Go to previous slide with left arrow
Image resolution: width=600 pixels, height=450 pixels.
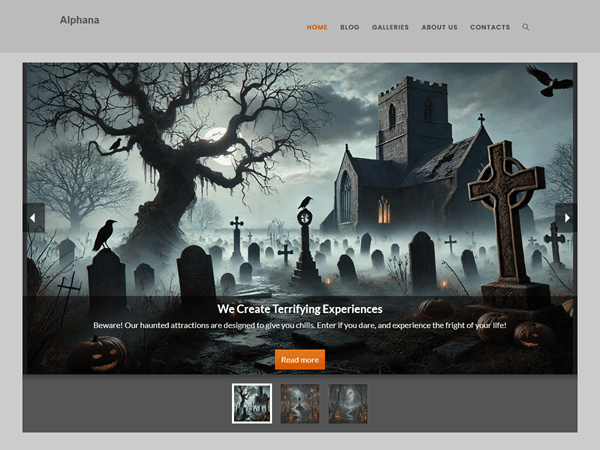click(x=34, y=218)
